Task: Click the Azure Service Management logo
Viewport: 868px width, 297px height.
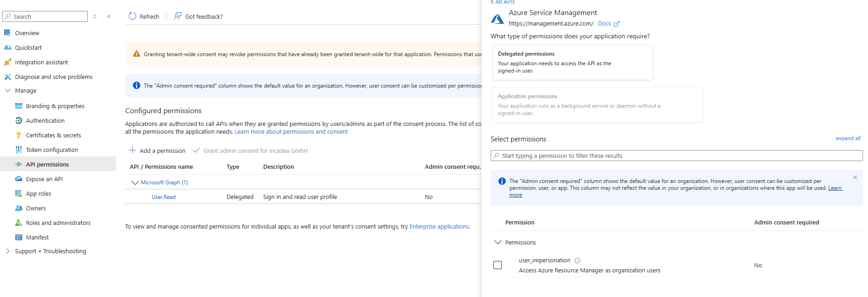Action: pyautogui.click(x=498, y=19)
